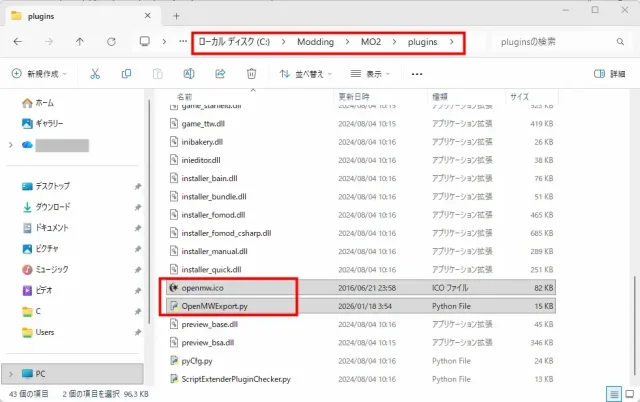Sort by 種類 column header

click(x=440, y=97)
